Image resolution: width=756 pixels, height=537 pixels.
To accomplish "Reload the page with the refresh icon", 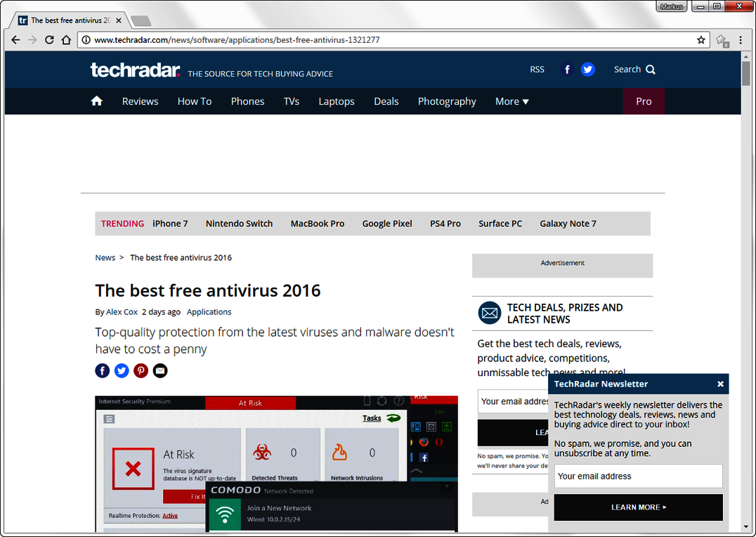I will pos(48,40).
